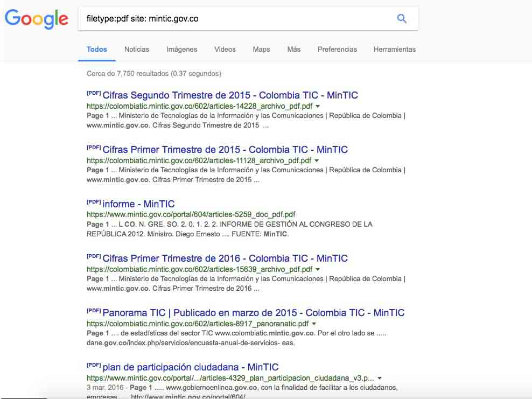Viewport: 532px width, 399px height.
Task: Open the Herramientas search tools
Action: 394,49
